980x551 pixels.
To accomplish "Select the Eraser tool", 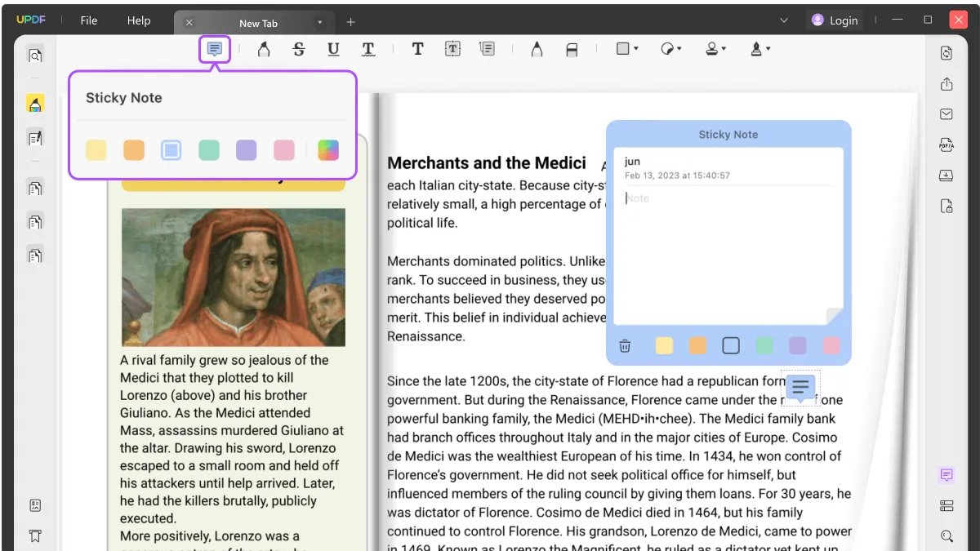I will 572,48.
